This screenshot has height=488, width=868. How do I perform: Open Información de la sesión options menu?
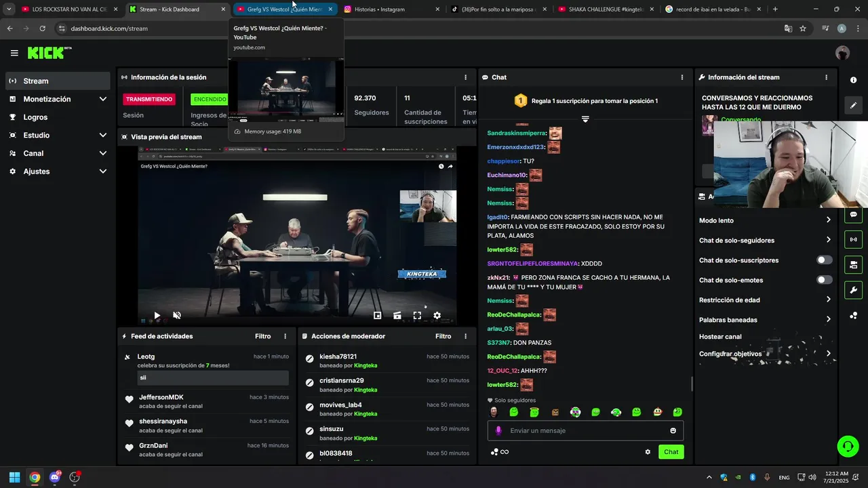coord(465,77)
